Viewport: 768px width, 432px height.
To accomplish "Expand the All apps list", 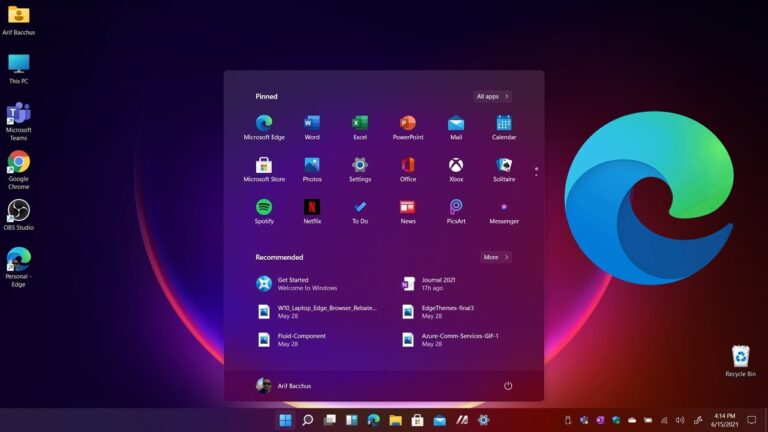I will [x=493, y=96].
